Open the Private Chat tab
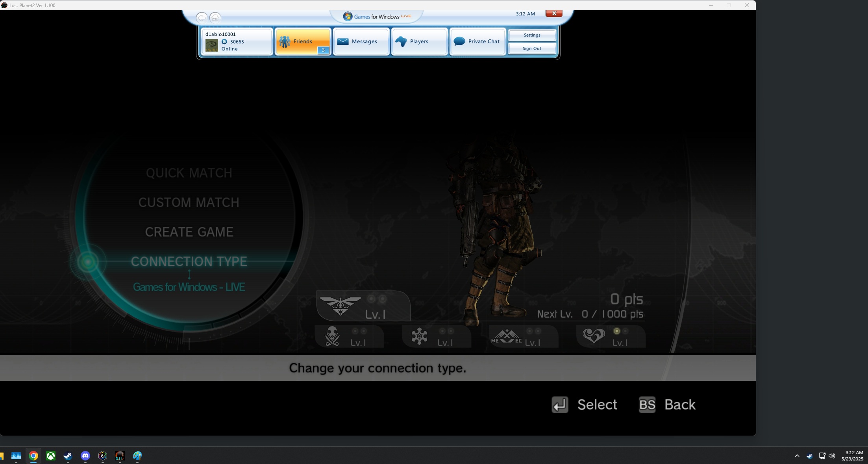 coord(477,41)
